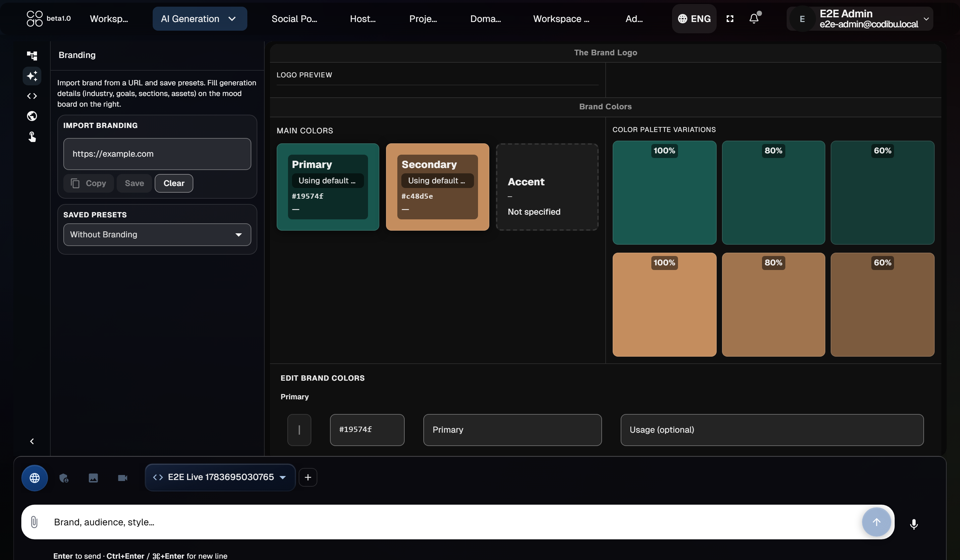Screen dimensions: 960x560
Task: Click the https://example.com URL input field
Action: tap(157, 154)
